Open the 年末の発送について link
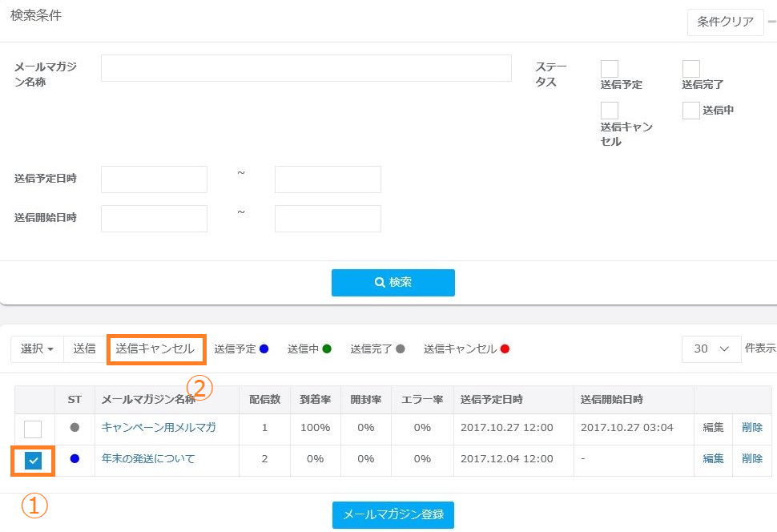 [147, 459]
